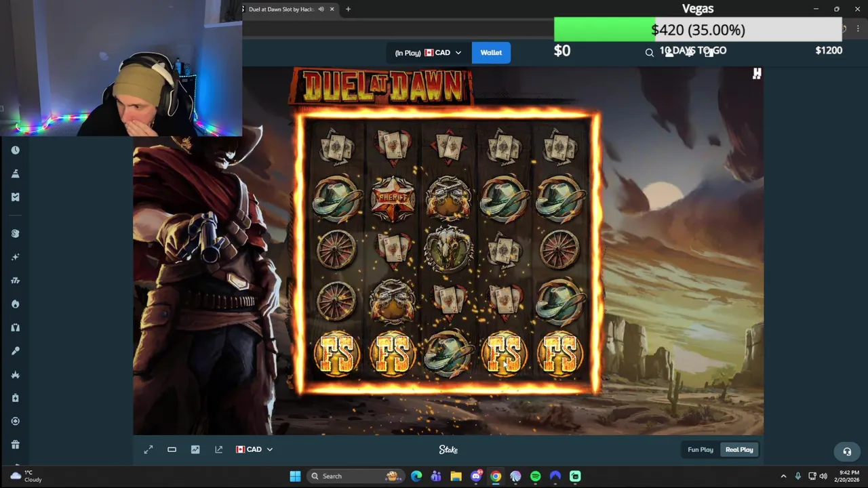Click the first FS scatter symbol

click(x=337, y=353)
